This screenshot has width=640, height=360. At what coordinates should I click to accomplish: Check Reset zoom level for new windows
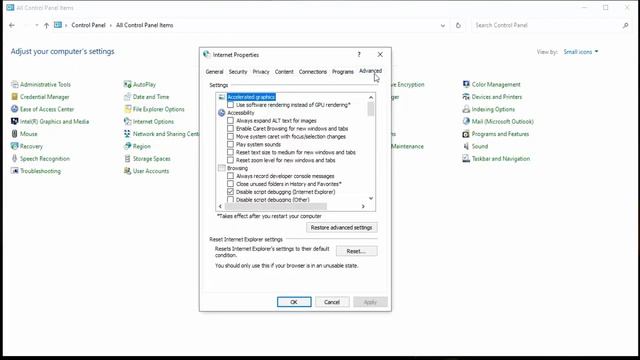coord(231,160)
